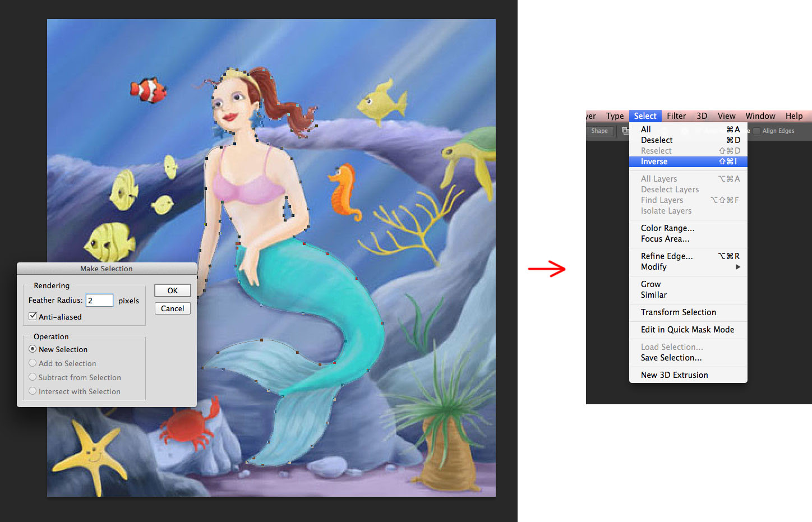Image resolution: width=812 pixels, height=522 pixels.
Task: Click the Feather Radius input field
Action: (x=99, y=301)
